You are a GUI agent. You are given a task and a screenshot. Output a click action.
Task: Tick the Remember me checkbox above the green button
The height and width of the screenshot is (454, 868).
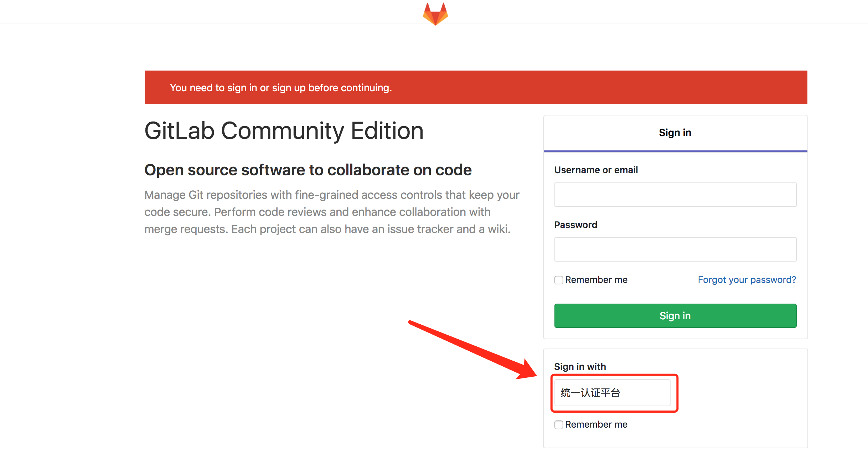click(559, 280)
